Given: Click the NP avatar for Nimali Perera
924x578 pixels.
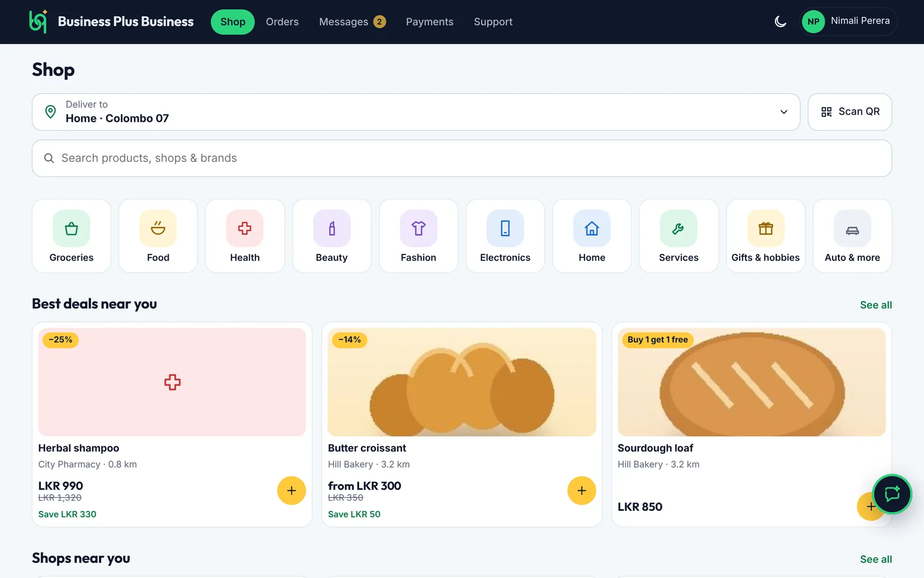Looking at the screenshot, I should (813, 22).
